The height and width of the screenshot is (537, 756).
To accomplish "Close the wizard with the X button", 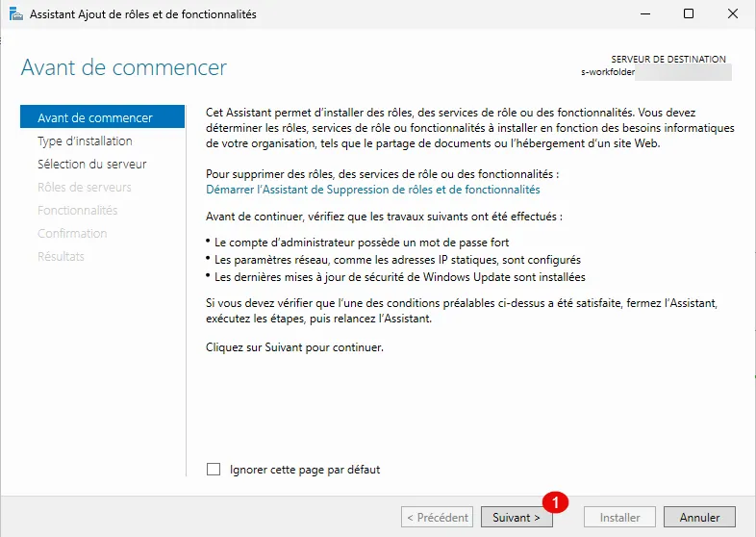I will [733, 14].
